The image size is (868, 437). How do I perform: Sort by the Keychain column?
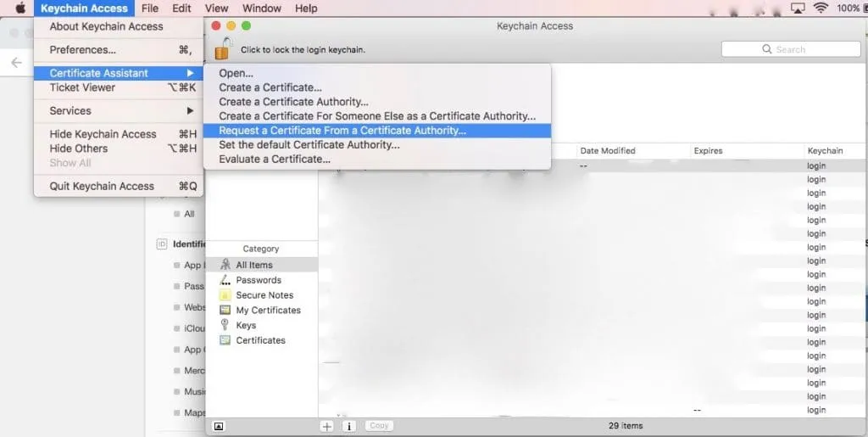pyautogui.click(x=835, y=151)
